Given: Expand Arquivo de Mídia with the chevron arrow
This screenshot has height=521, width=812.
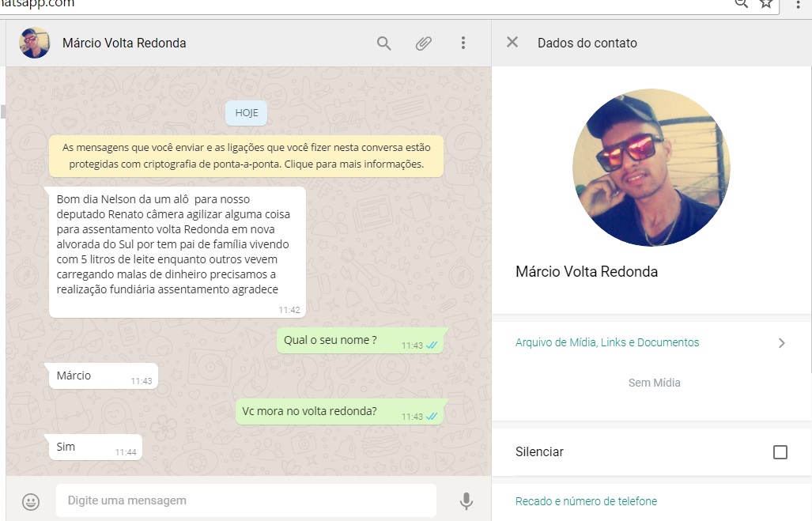Looking at the screenshot, I should (781, 343).
